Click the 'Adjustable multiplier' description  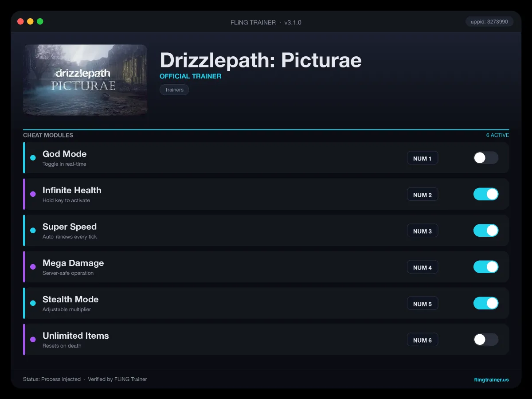tap(66, 309)
